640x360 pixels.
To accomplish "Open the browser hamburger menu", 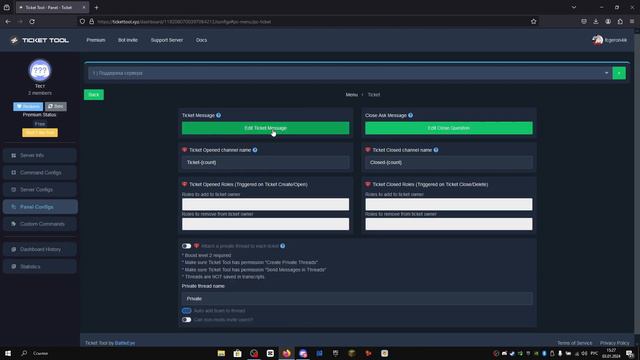I will pos(632,22).
